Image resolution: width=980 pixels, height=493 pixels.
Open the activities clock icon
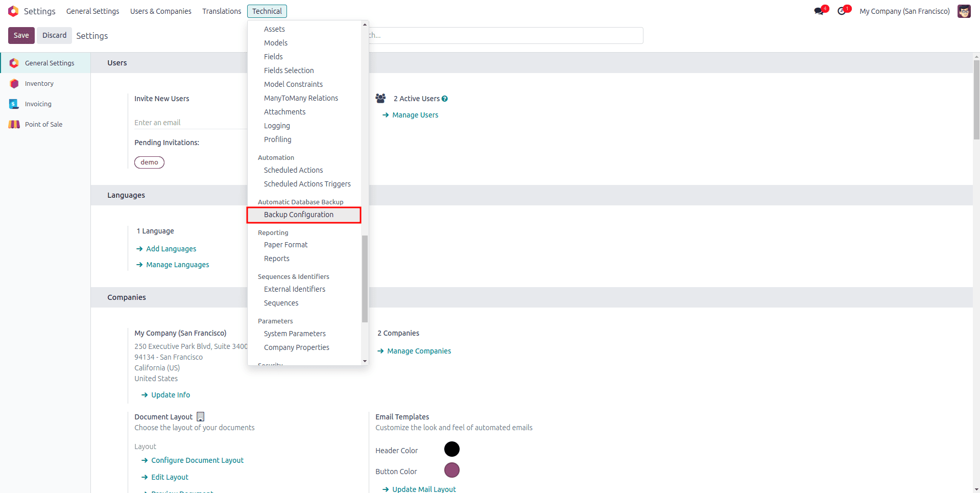click(842, 11)
